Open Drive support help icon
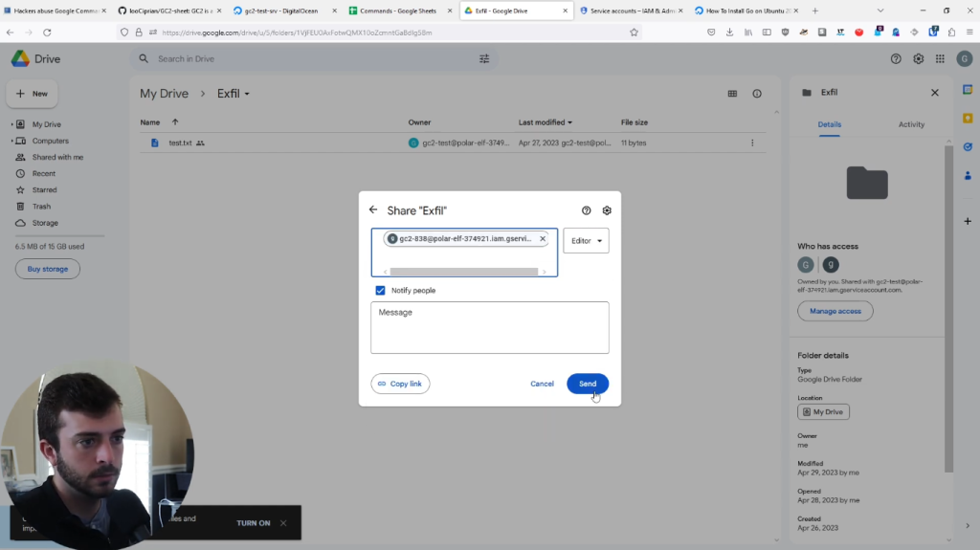Image resolution: width=980 pixels, height=550 pixels. click(896, 58)
